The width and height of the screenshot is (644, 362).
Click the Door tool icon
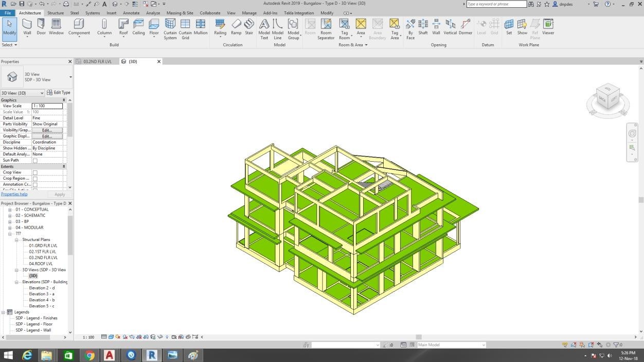point(41,27)
